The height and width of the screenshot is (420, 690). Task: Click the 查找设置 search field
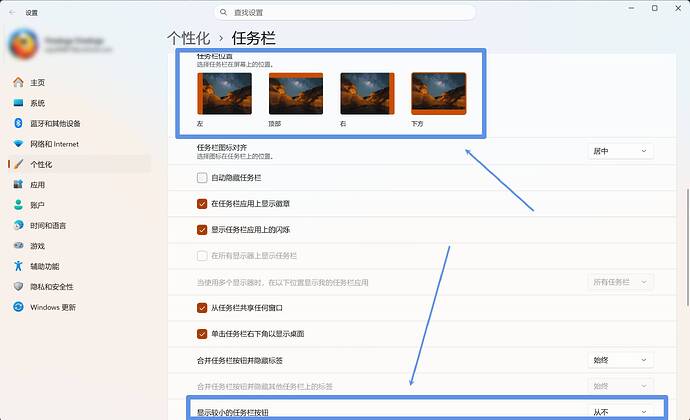point(345,12)
